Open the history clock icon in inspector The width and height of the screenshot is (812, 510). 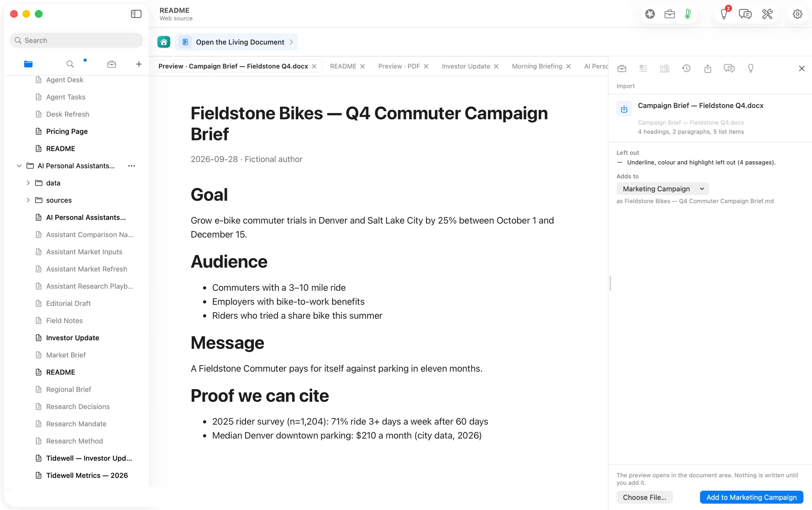686,68
